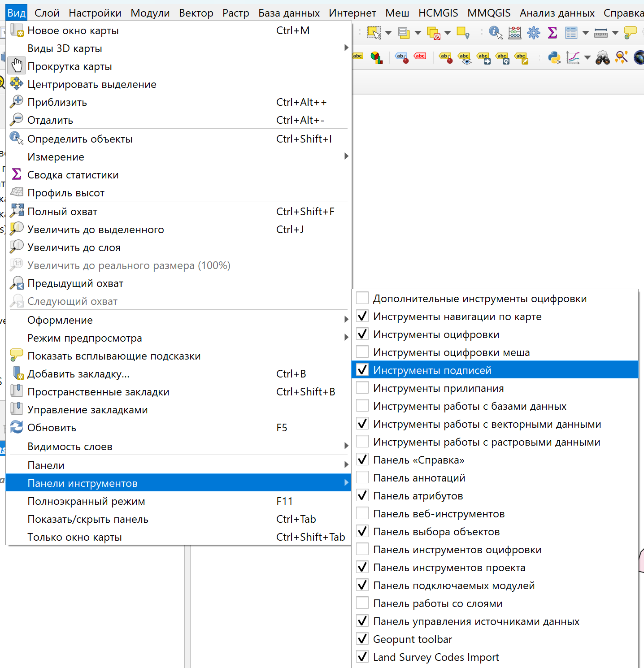The width and height of the screenshot is (644, 668).
Task: Click the Select Features by area icon
Action: pyautogui.click(x=374, y=33)
